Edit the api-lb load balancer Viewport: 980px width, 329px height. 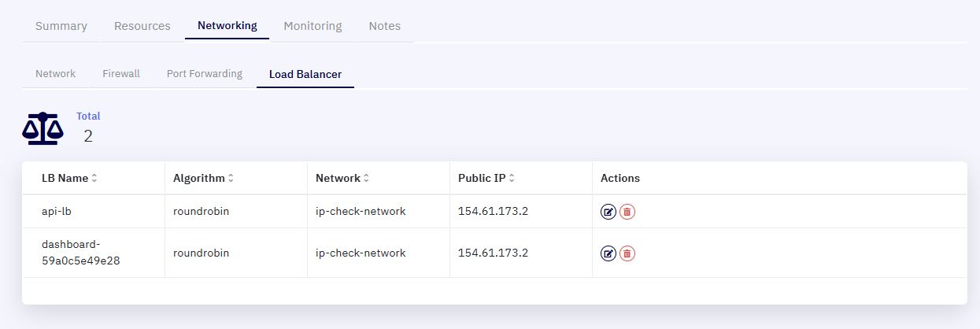[608, 212]
